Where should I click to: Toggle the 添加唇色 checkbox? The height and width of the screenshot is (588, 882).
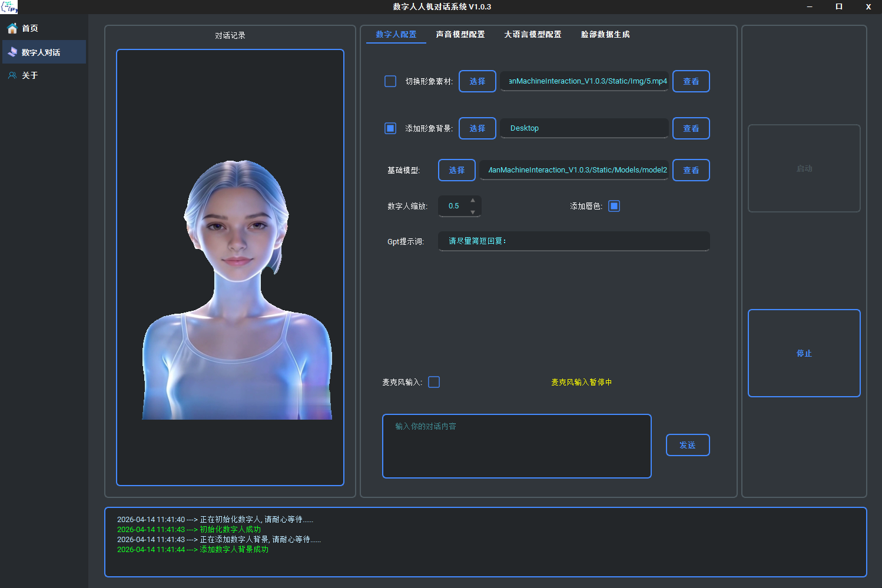[x=614, y=206]
